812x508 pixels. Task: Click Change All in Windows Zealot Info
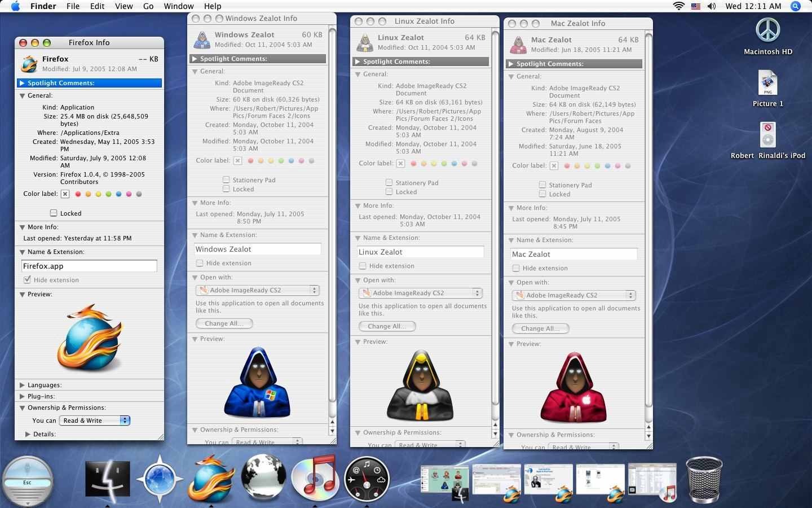coord(224,323)
